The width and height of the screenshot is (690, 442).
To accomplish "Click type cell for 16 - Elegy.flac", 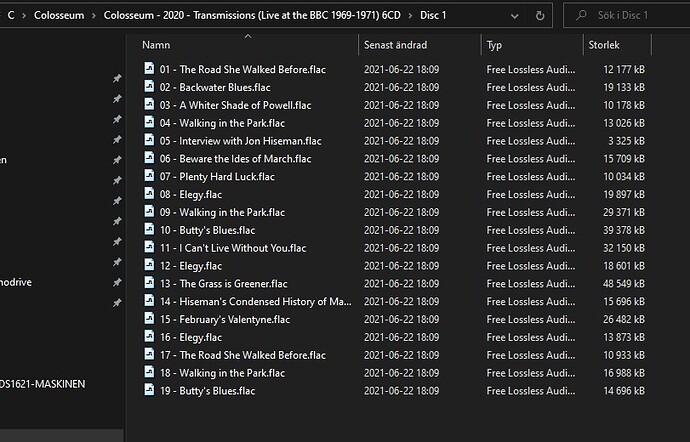I will pos(531,337).
